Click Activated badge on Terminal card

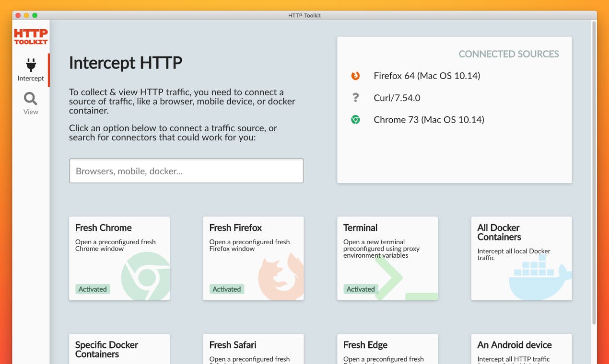point(361,289)
